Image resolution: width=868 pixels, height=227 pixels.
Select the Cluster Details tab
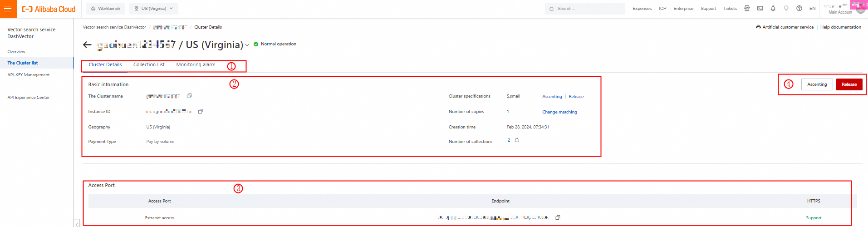105,65
